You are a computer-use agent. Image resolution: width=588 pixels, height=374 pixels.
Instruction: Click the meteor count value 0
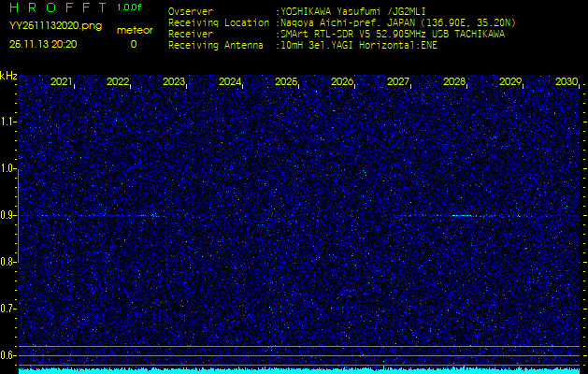(x=133, y=44)
